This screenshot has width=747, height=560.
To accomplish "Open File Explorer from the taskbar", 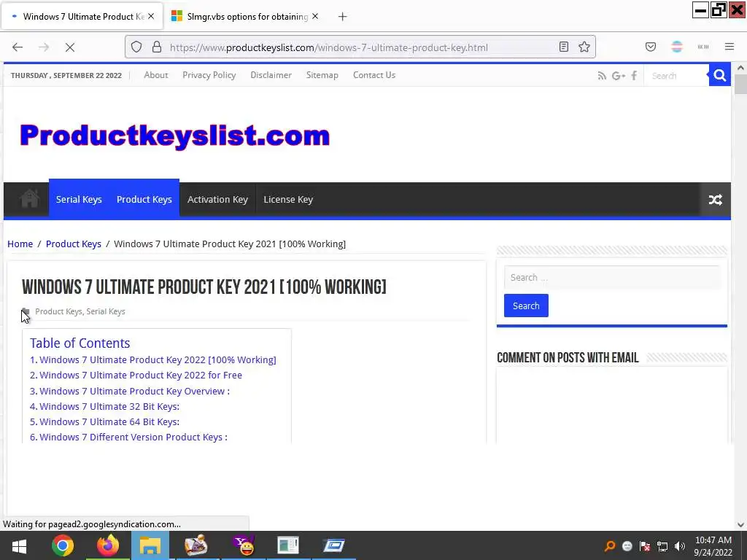I will coord(150,545).
